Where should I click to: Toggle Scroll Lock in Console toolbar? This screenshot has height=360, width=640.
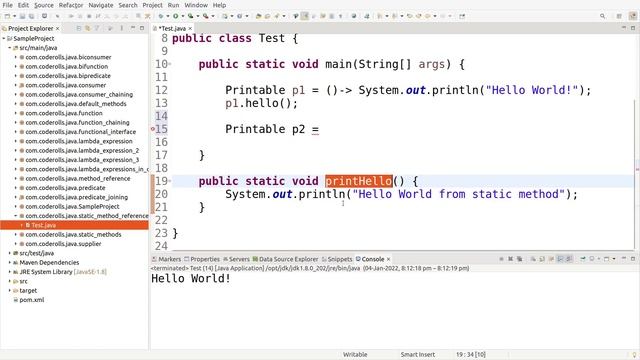pyautogui.click(x=542, y=259)
